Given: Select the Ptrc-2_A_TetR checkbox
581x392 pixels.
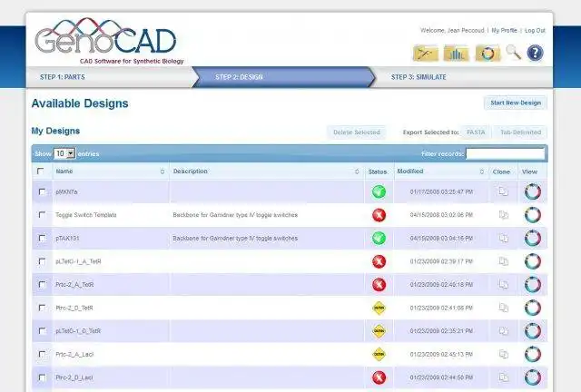Looking at the screenshot, I should pyautogui.click(x=43, y=285).
